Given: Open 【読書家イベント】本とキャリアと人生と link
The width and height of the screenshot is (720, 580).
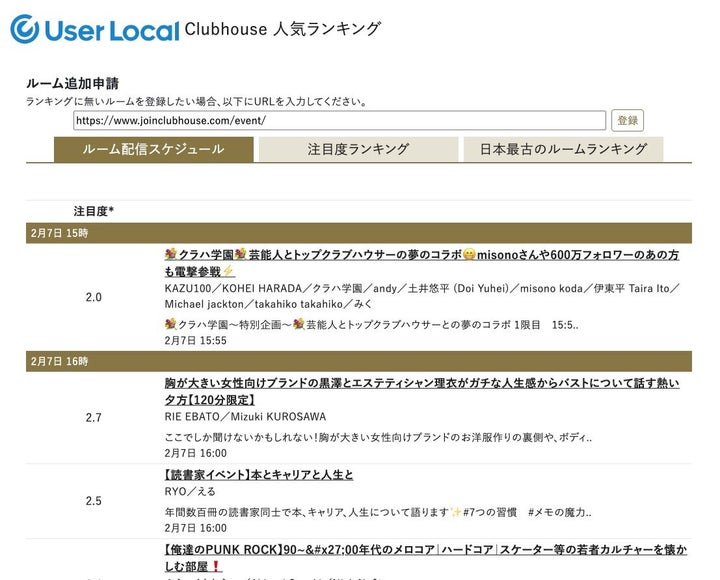Looking at the screenshot, I should click(x=258, y=475).
